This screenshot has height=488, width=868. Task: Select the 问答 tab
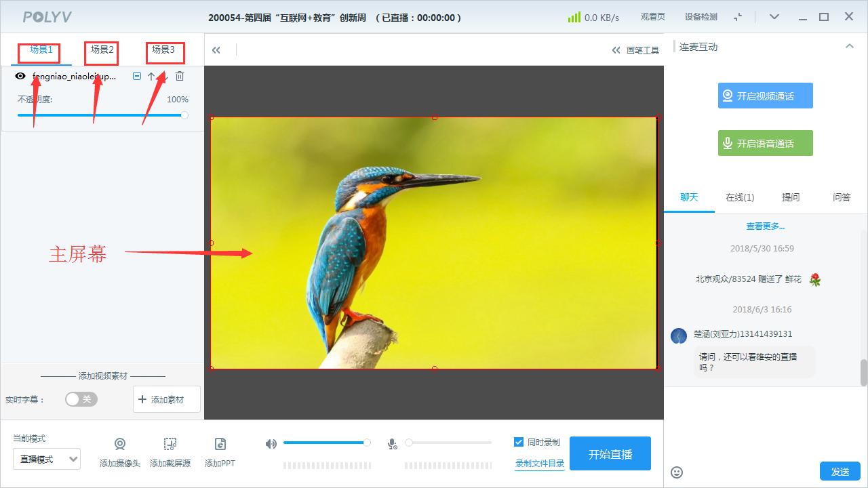point(842,197)
